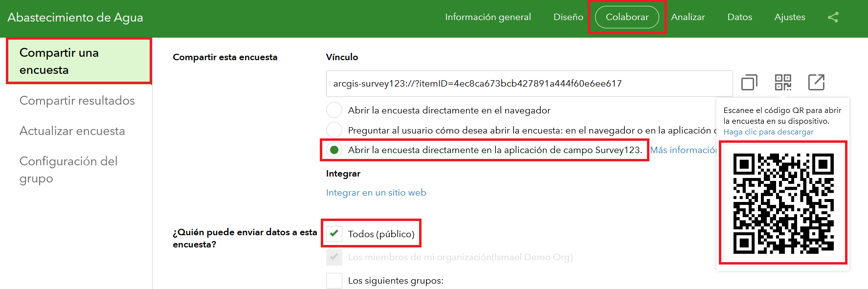868x289 pixels.
Task: Select 'Abrir la encuesta directamente en el navegador'
Action: (x=334, y=110)
